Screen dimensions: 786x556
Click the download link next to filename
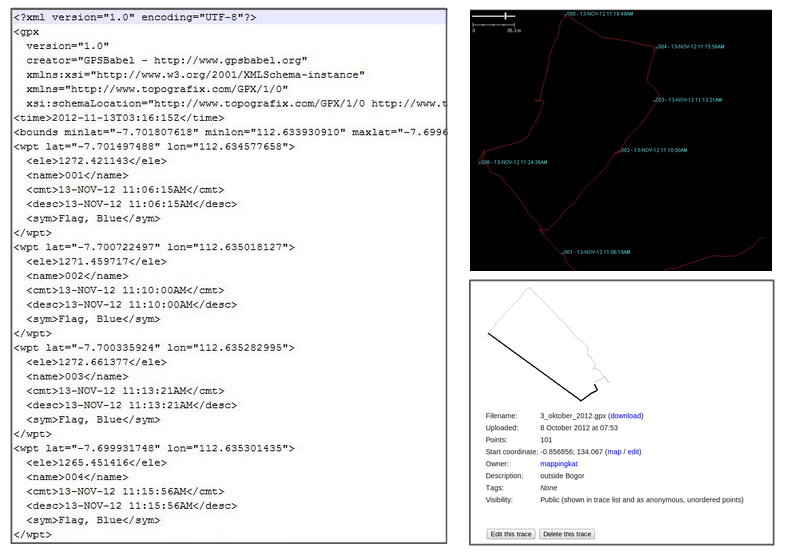626,416
